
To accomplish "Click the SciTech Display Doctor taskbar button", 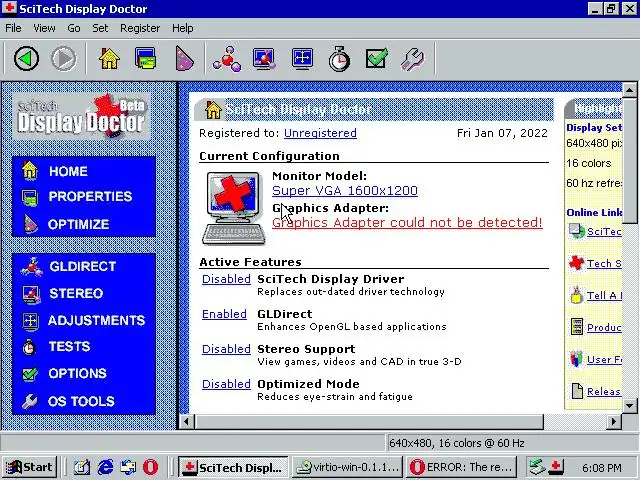I will pos(233,467).
